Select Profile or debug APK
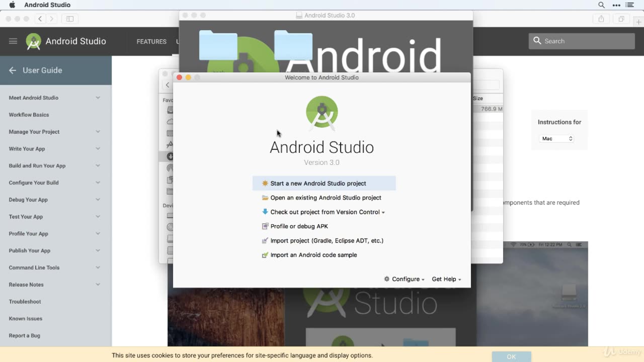Image resolution: width=644 pixels, height=362 pixels. [324, 226]
